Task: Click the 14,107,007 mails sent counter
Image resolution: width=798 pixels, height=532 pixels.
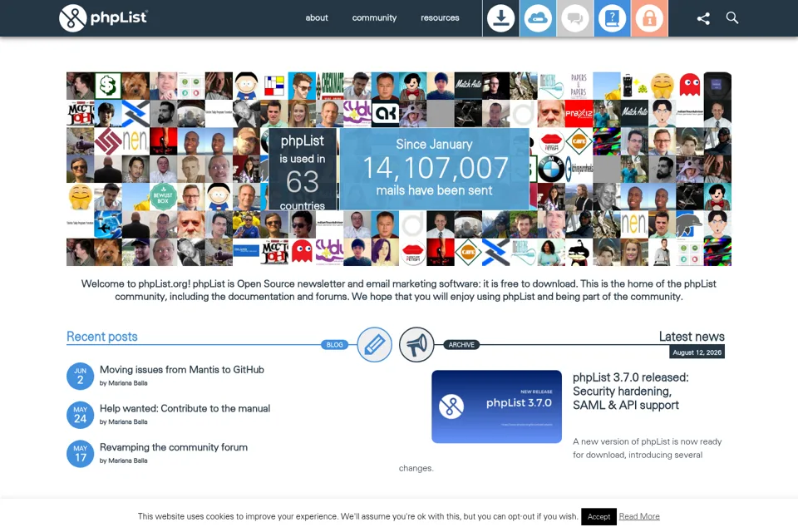Action: (435, 169)
